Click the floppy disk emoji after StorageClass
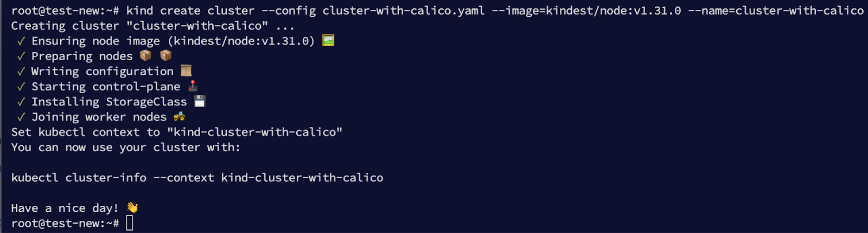The image size is (868, 233). tap(200, 101)
